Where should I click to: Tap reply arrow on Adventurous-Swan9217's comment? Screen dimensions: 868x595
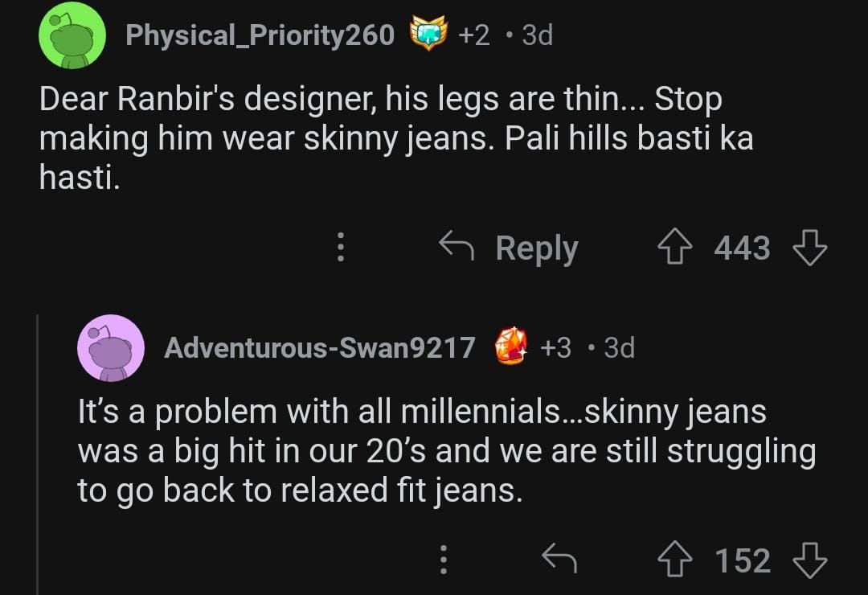point(559,558)
